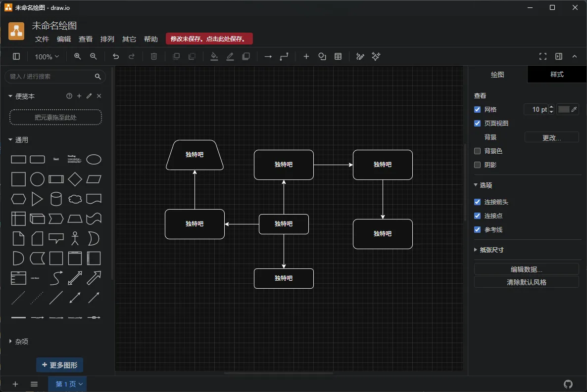The image size is (587, 392).
Task: Open the 100% zoom dropdown
Action: click(47, 56)
